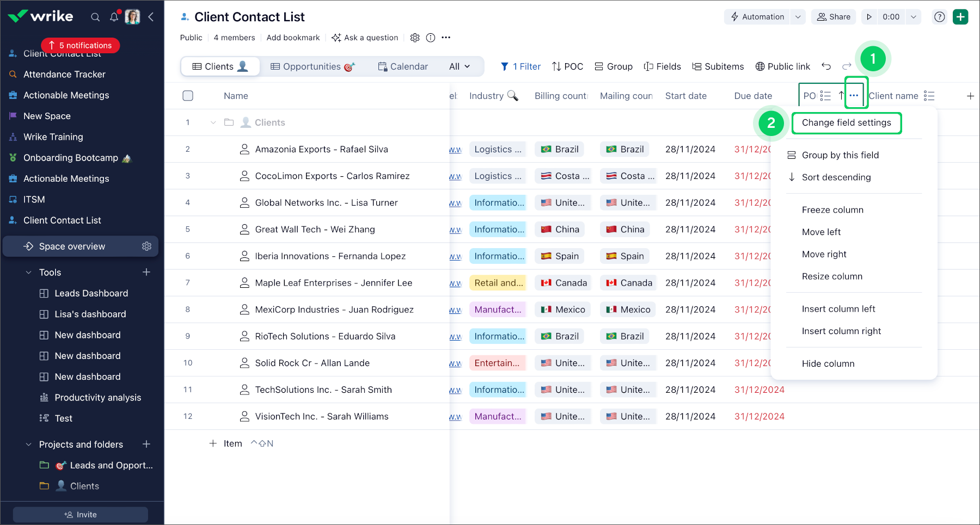Click the Share button

833,17
